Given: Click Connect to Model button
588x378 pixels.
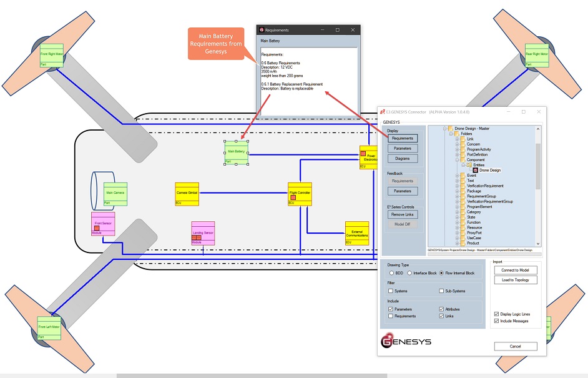Looking at the screenshot, I should coord(515,271).
